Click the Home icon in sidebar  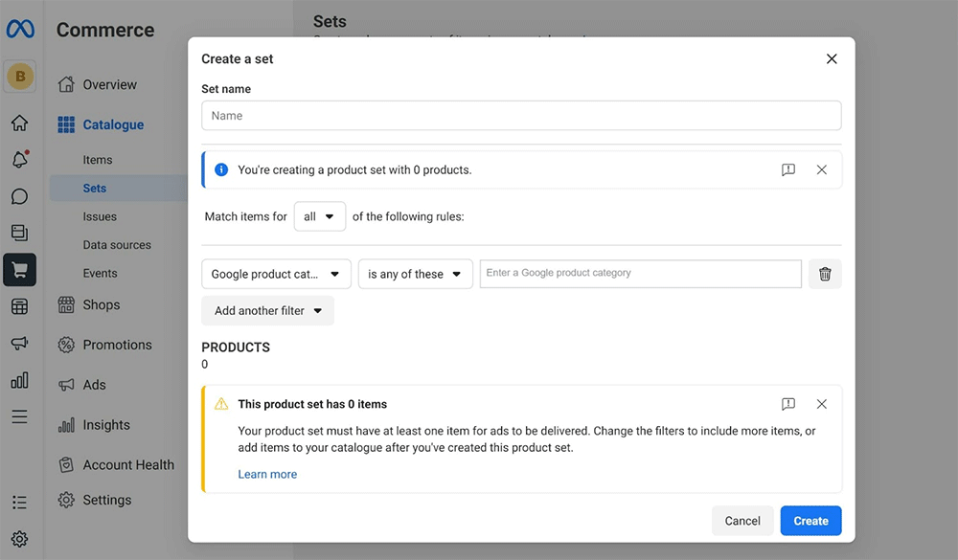pos(19,123)
